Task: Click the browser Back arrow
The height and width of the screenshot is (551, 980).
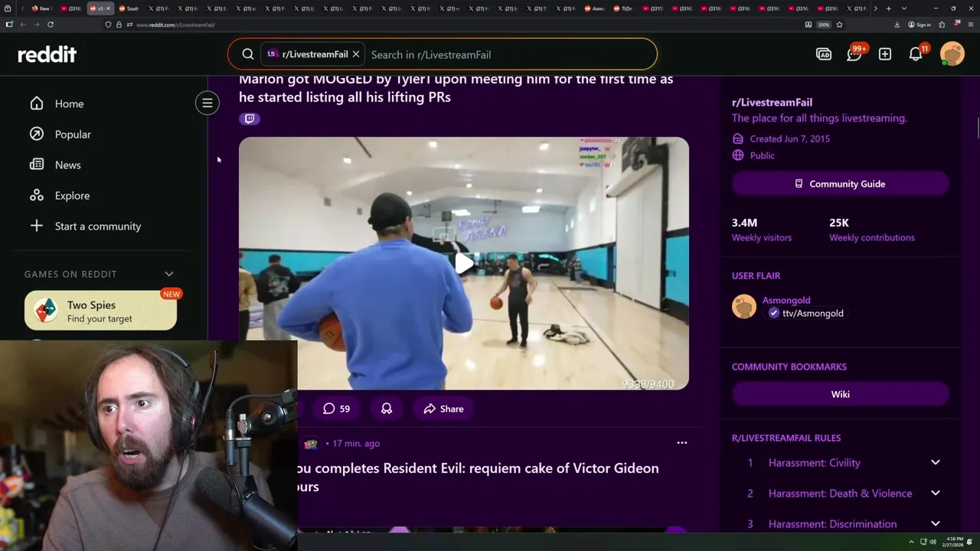Action: [23, 24]
